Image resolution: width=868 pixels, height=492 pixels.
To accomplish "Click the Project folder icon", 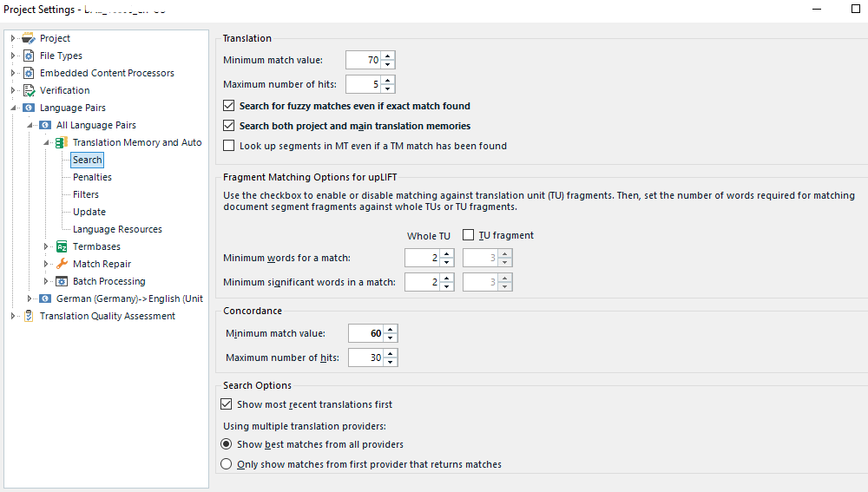I will coord(29,38).
